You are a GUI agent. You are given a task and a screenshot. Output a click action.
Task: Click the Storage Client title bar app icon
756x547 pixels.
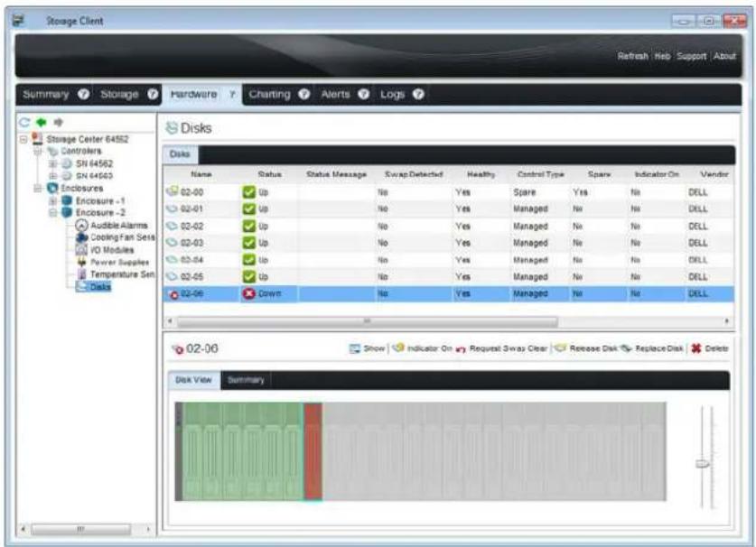coord(19,20)
